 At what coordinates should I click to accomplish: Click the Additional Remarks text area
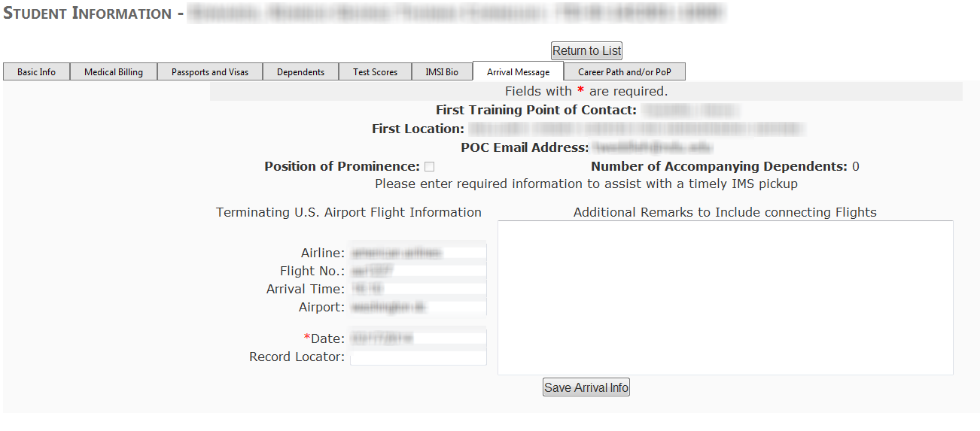pyautogui.click(x=725, y=297)
